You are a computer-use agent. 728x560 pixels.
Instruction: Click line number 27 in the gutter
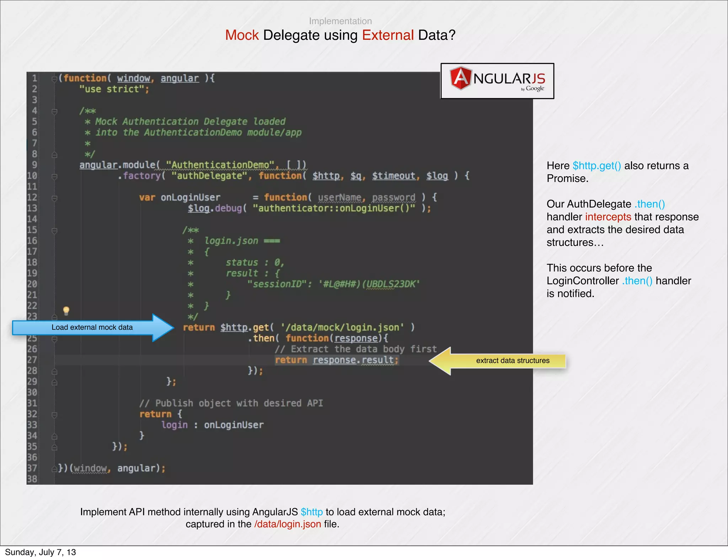pos(32,360)
